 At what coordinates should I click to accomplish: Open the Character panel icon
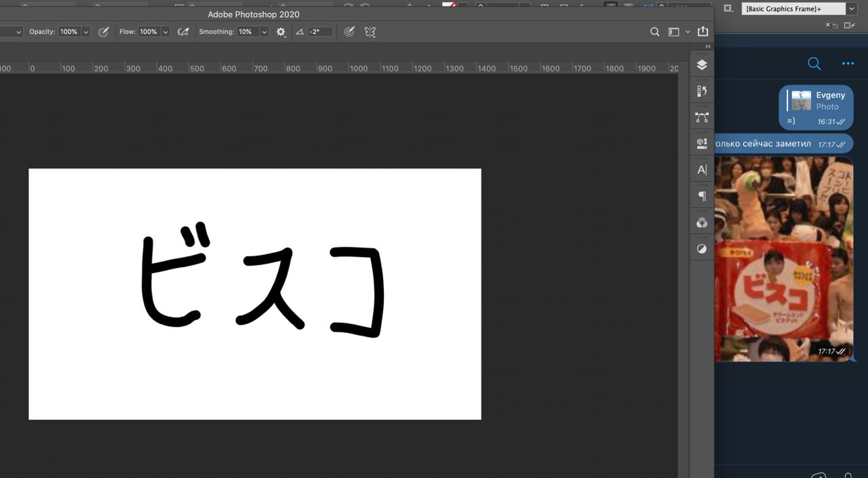[x=702, y=170]
